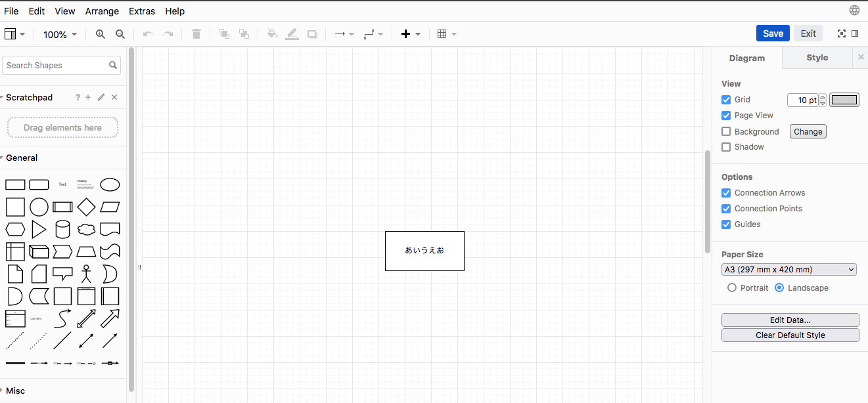This screenshot has height=403, width=868.
Task: Toggle the Grid checkbox
Action: point(726,100)
